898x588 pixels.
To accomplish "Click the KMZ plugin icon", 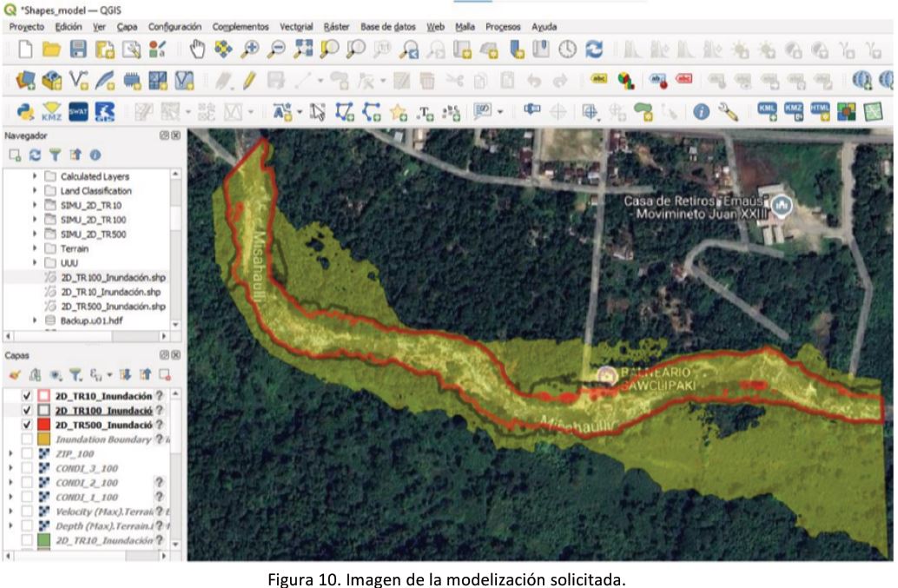I will 53,110.
